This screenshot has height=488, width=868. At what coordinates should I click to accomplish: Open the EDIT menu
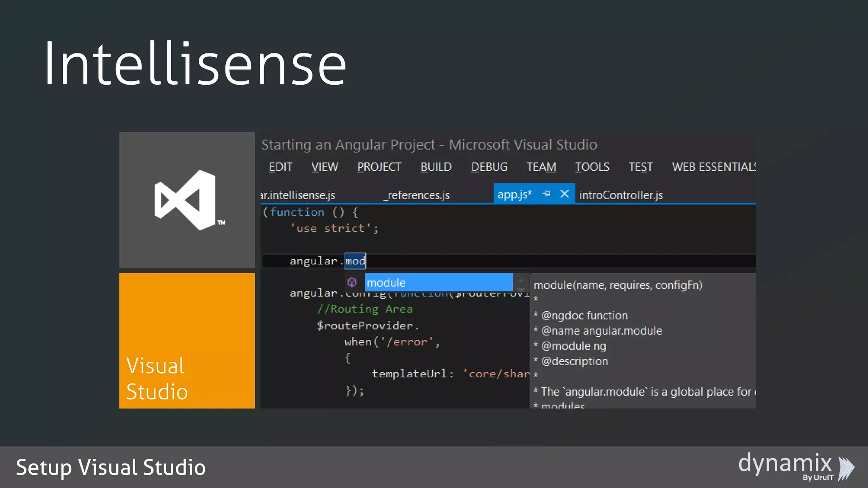click(x=280, y=167)
